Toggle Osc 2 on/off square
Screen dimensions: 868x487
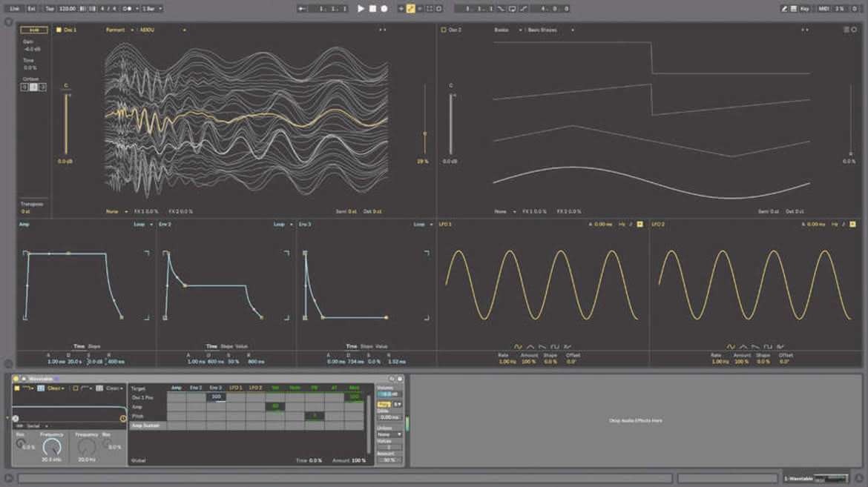(444, 30)
